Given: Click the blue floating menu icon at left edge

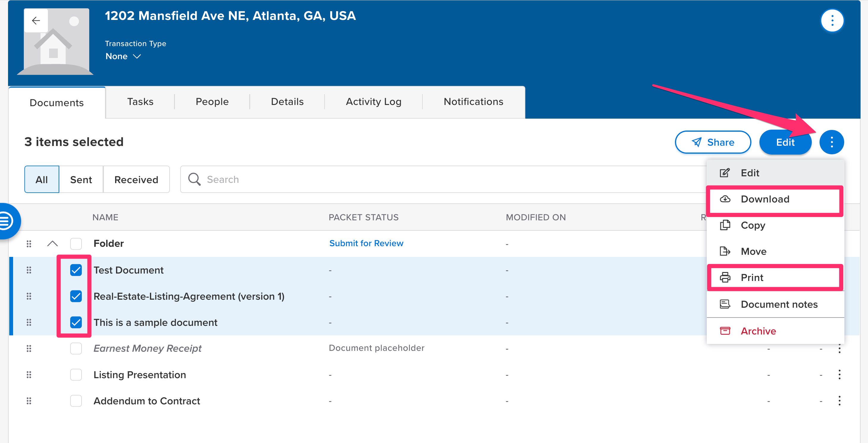Looking at the screenshot, I should pyautogui.click(x=6, y=221).
